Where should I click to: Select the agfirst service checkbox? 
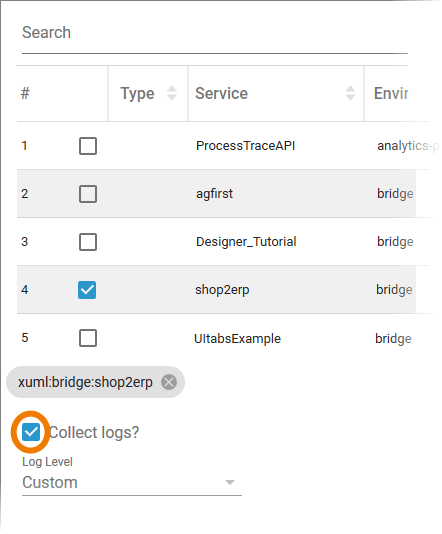pos(88,194)
